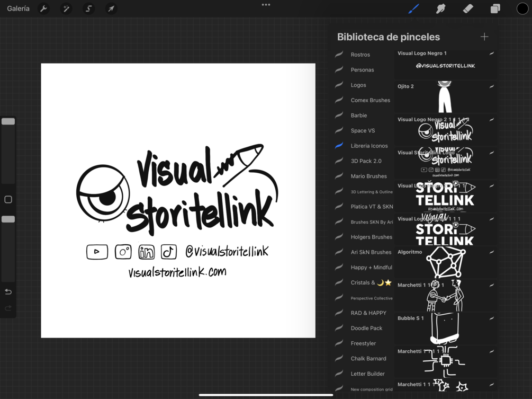Select the Eraser tool

[x=468, y=8]
